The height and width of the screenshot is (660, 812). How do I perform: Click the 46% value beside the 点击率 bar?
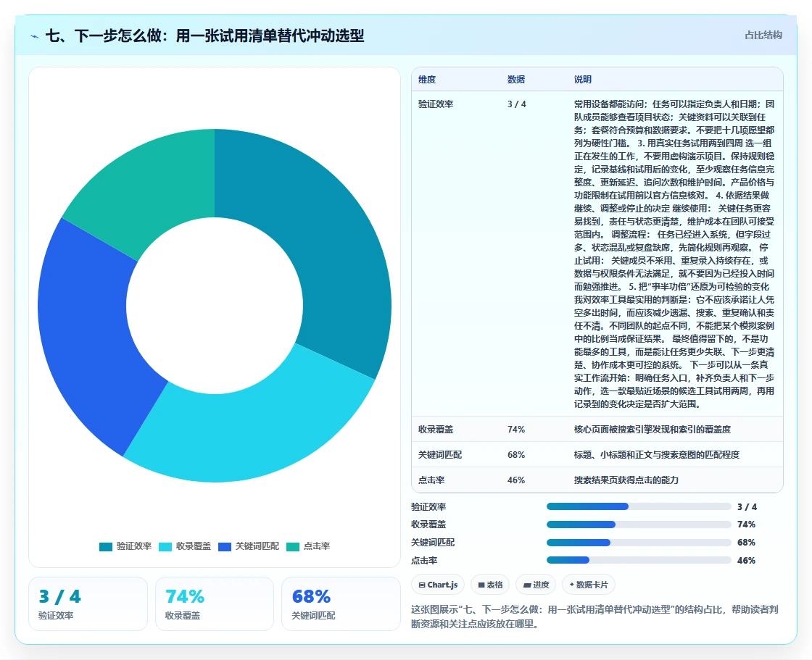pos(746,561)
